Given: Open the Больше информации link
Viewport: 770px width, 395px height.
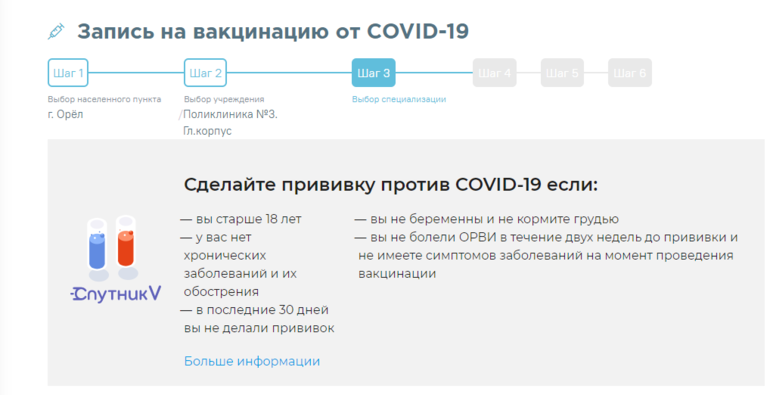Looking at the screenshot, I should [252, 361].
